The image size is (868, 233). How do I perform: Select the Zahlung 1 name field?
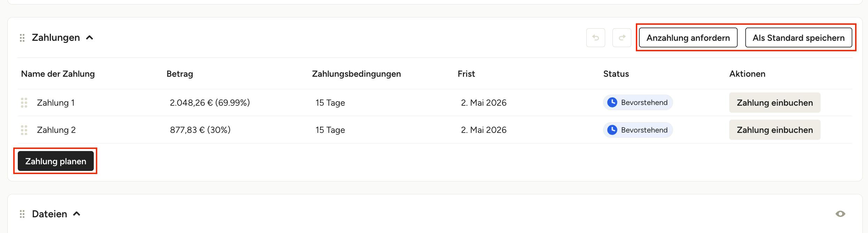(x=56, y=103)
